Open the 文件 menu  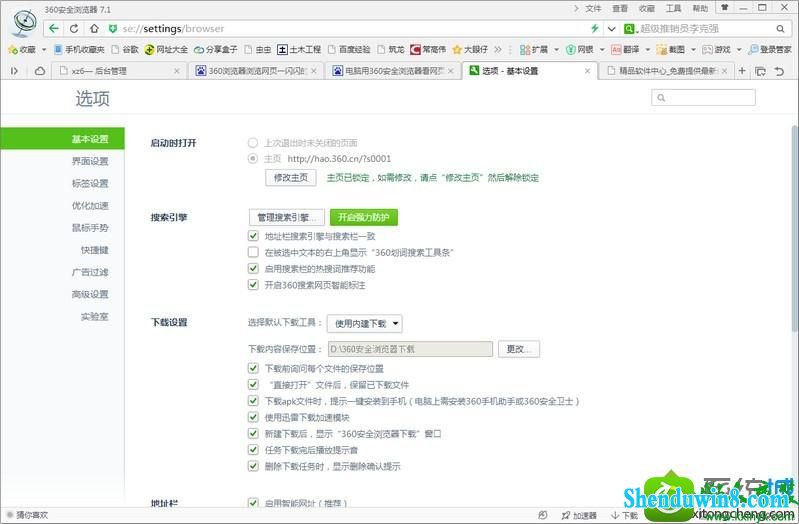[593, 8]
